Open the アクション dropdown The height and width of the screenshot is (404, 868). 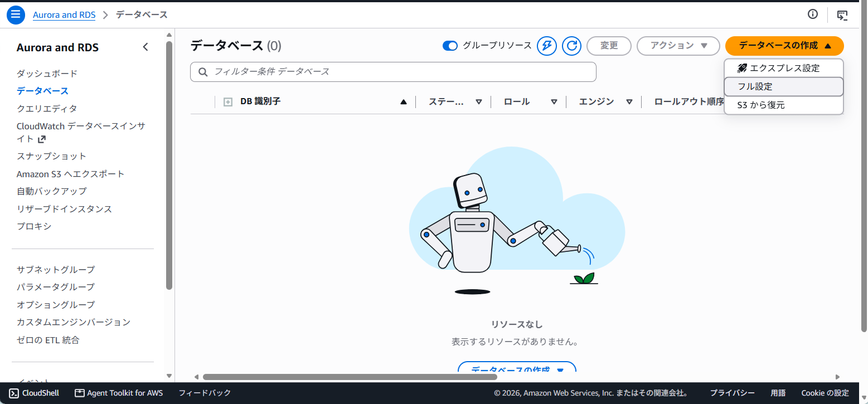click(678, 46)
